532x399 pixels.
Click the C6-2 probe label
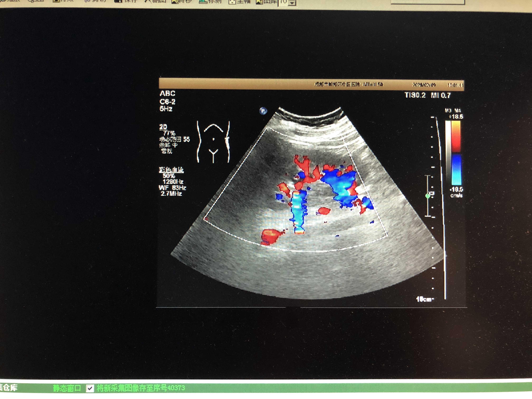click(167, 101)
